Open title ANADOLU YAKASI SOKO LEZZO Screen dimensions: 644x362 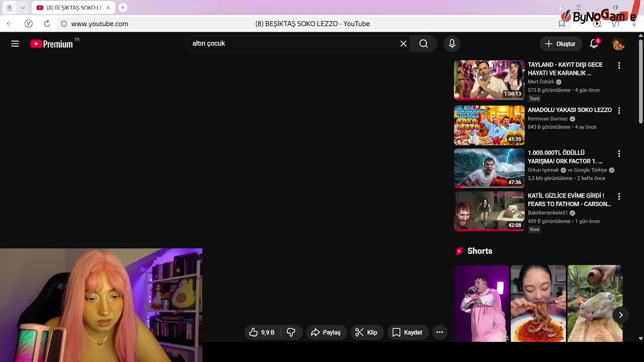coord(570,110)
